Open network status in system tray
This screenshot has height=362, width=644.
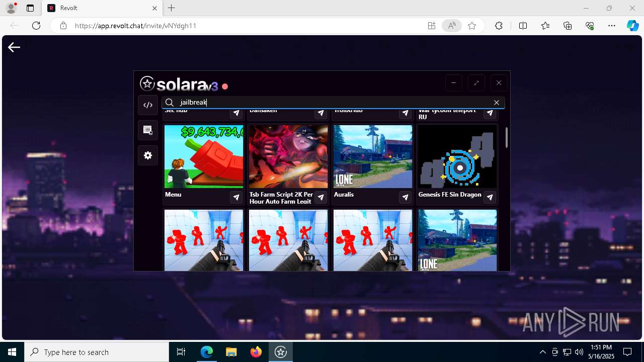tap(567, 352)
